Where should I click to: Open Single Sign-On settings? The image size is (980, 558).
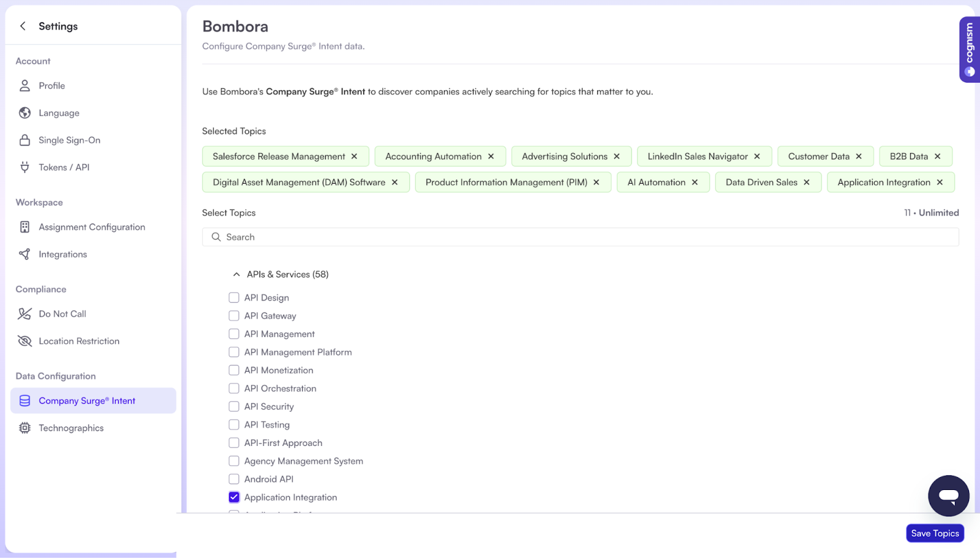pos(69,140)
